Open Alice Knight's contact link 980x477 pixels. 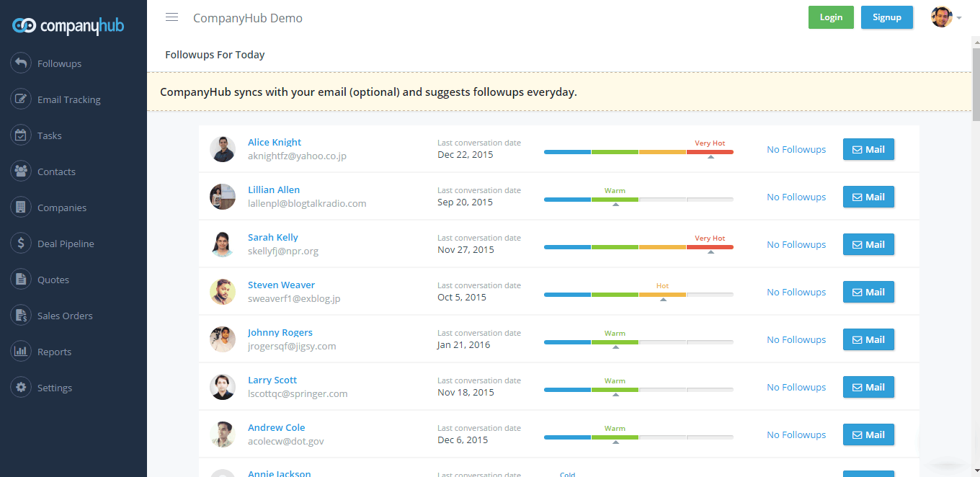tap(275, 142)
